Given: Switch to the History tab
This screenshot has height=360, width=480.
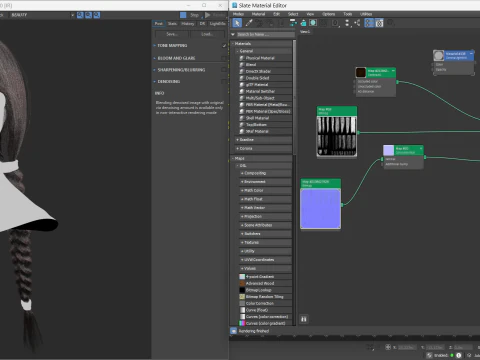Looking at the screenshot, I should coord(188,24).
